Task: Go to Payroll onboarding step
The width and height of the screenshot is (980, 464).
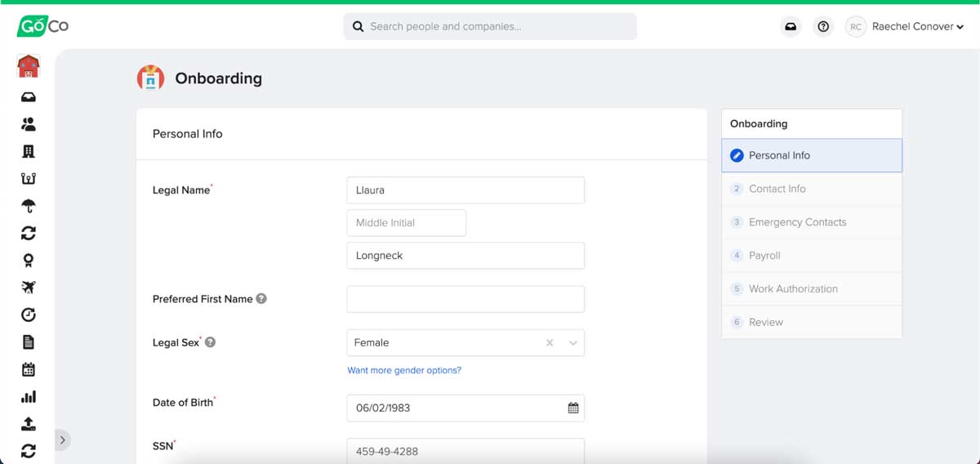Action: coord(812,256)
